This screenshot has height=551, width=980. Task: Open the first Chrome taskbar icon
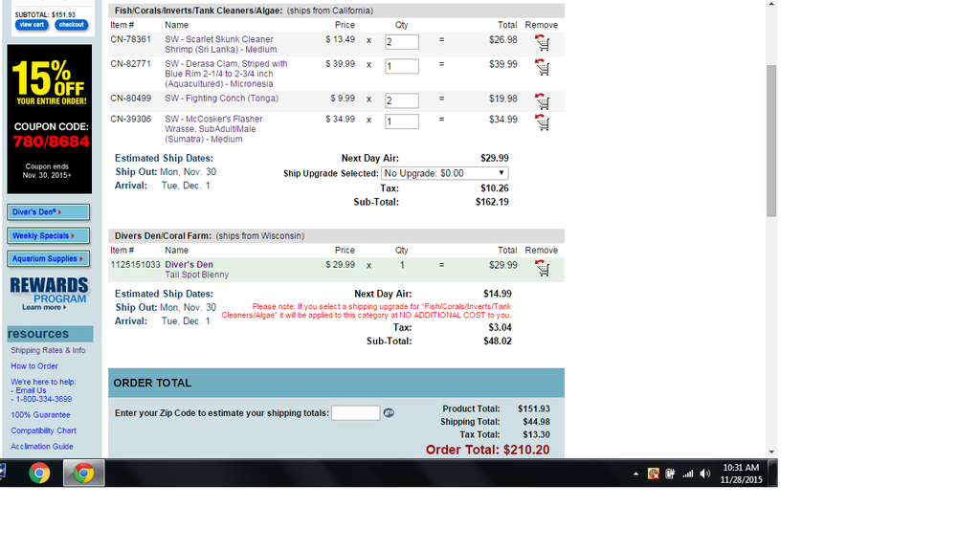pos(39,473)
